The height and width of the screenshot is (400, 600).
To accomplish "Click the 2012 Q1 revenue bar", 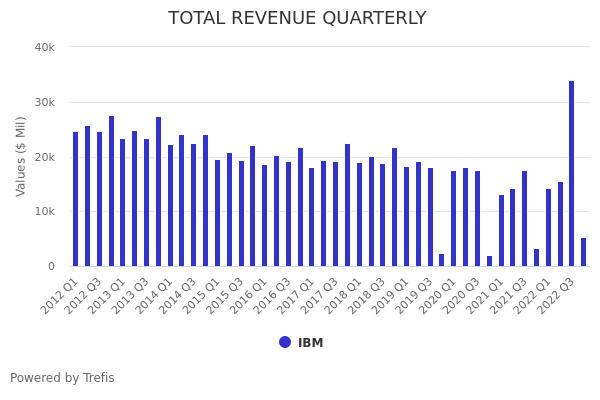I will pos(75,199).
